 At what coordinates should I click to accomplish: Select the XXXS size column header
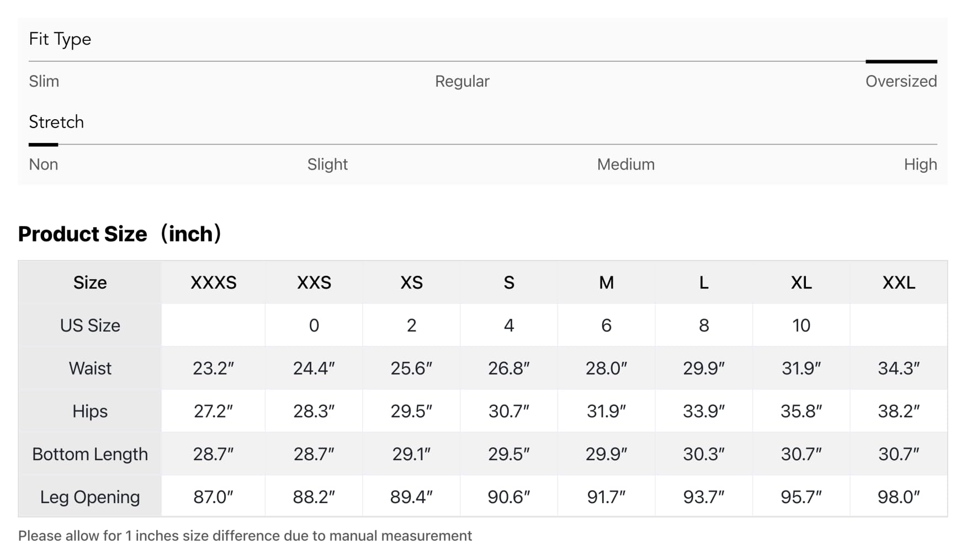pyautogui.click(x=213, y=282)
